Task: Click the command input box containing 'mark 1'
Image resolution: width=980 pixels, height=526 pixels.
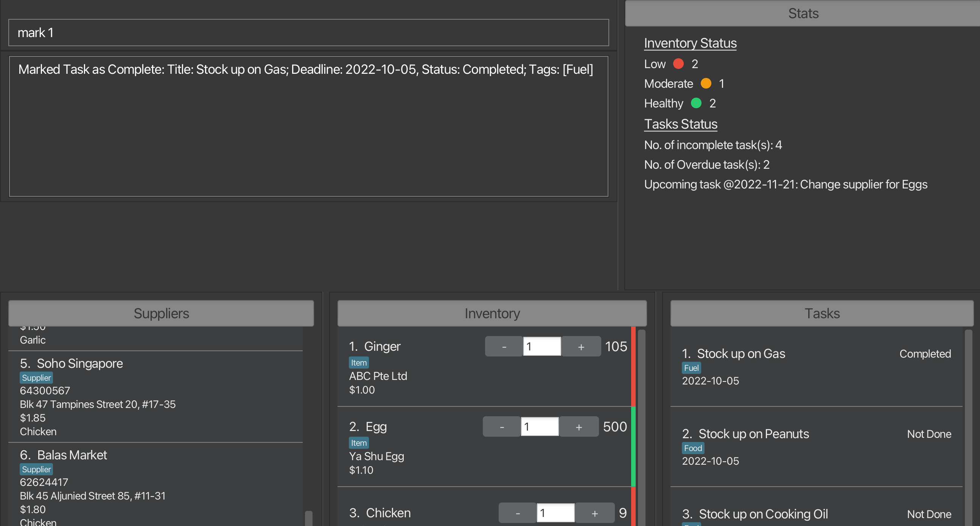Action: [x=308, y=33]
